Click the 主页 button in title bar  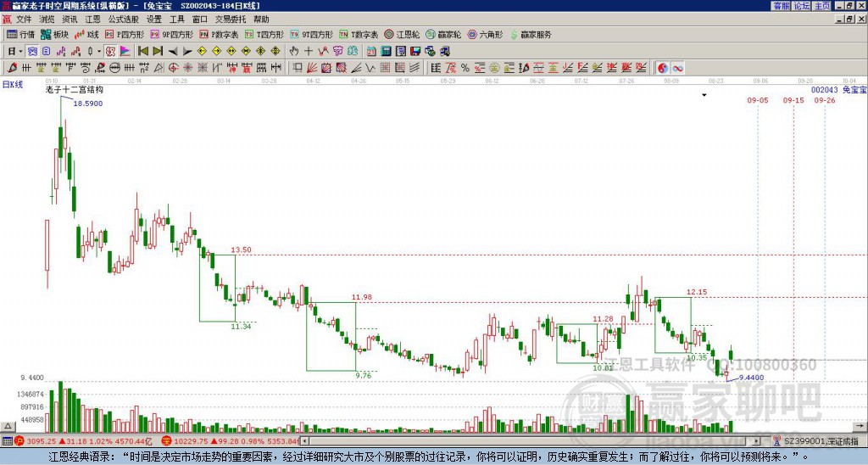point(822,6)
